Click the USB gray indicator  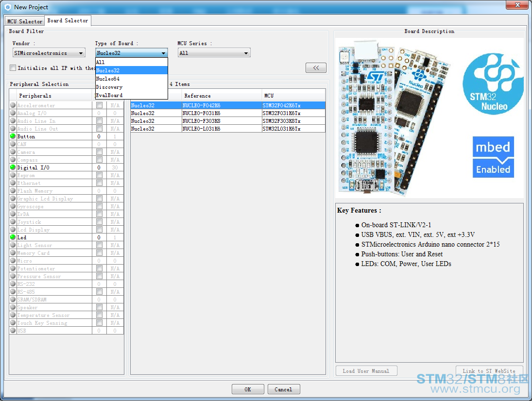click(13, 331)
